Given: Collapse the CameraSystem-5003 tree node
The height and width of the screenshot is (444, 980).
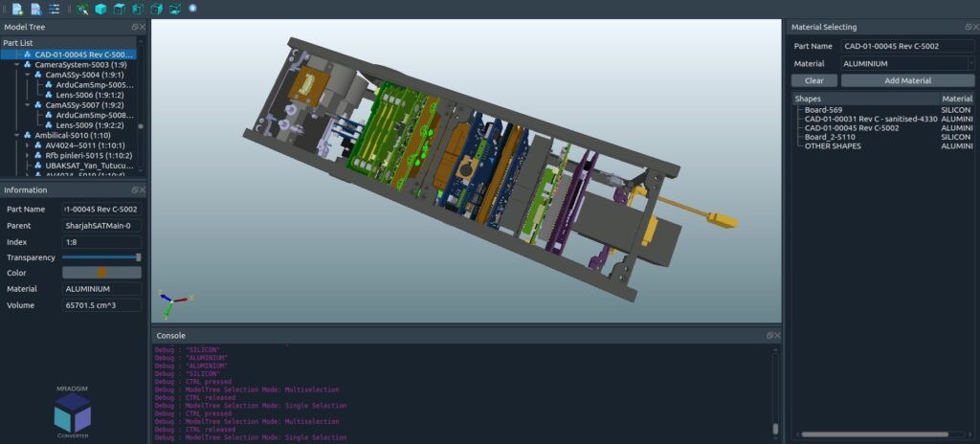Looking at the screenshot, I should 16,64.
